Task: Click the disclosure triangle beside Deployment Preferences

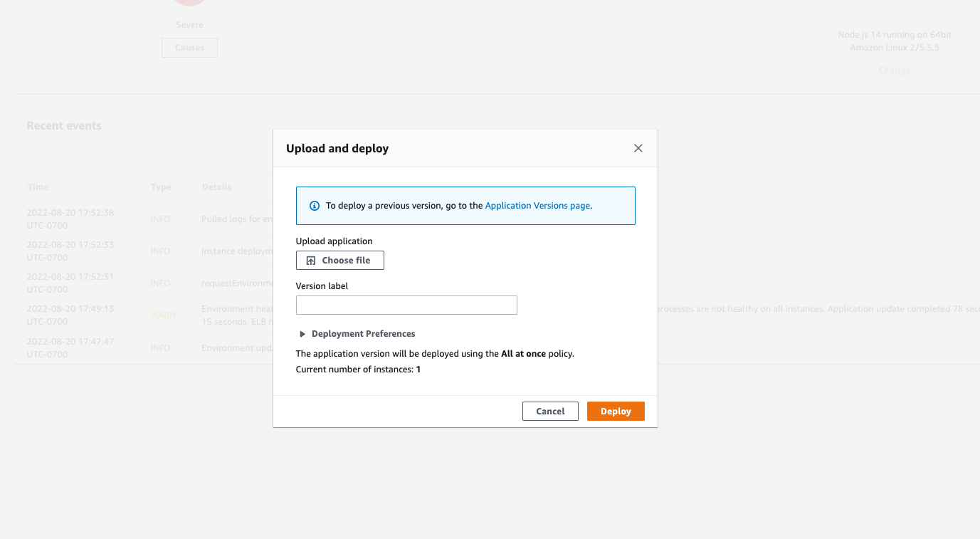Action: 302,333
